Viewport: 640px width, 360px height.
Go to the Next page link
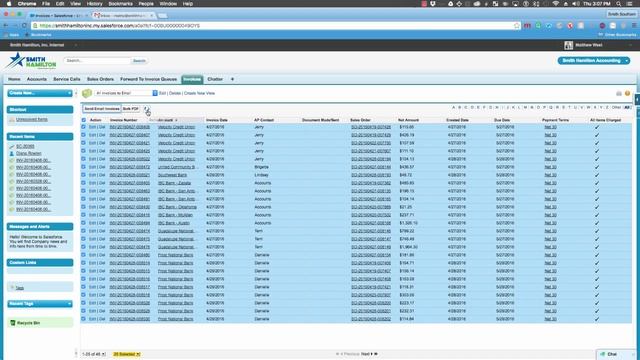coord(365,354)
